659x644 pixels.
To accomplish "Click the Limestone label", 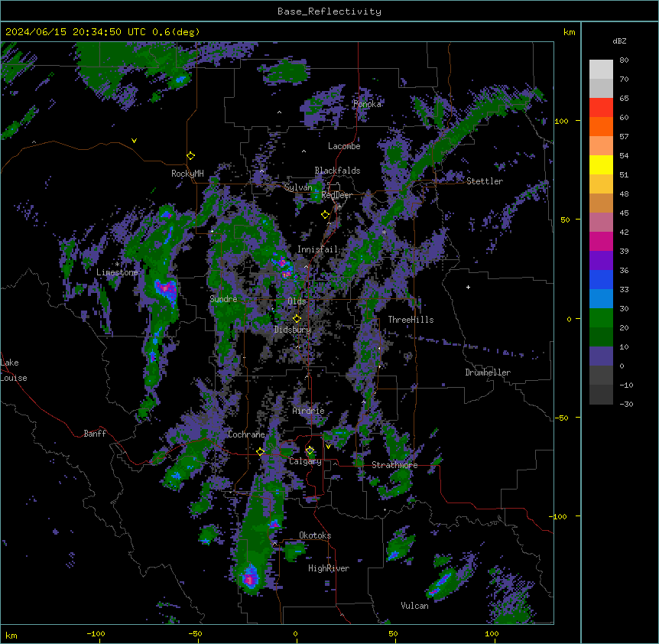I will click(117, 272).
